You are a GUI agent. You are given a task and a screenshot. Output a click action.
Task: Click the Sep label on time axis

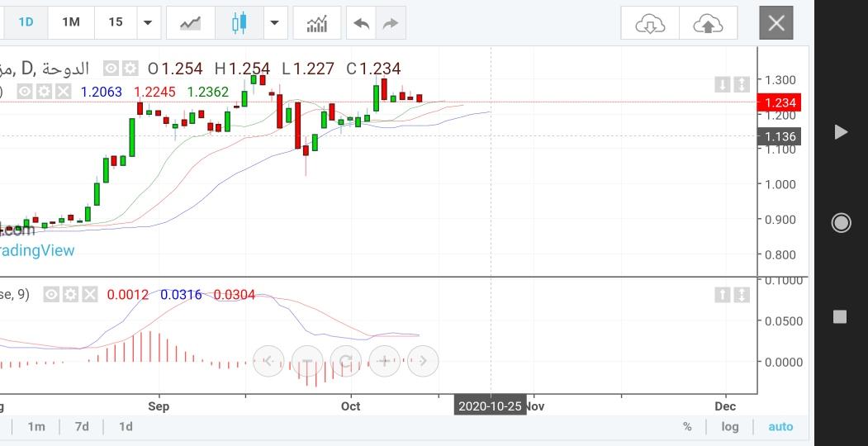click(159, 406)
